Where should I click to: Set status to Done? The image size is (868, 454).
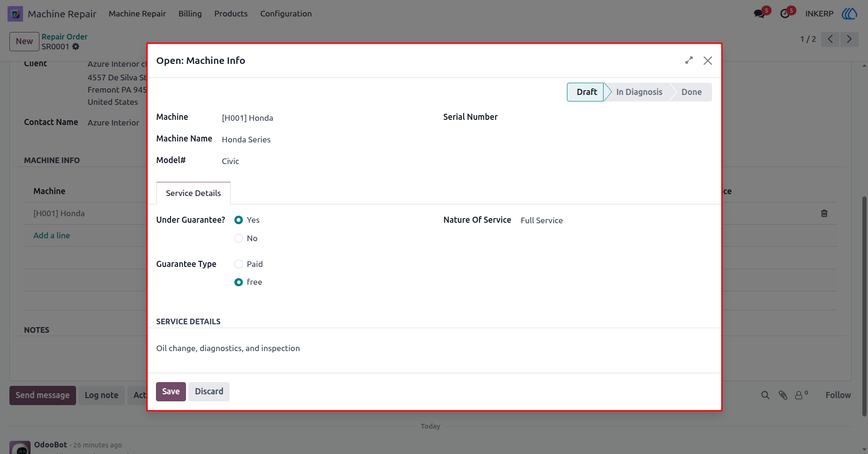691,92
